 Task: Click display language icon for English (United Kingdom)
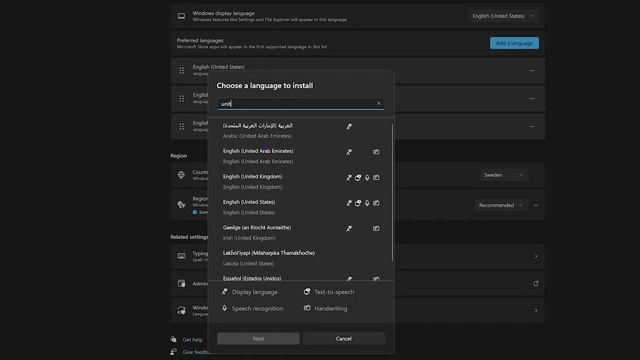click(349, 178)
